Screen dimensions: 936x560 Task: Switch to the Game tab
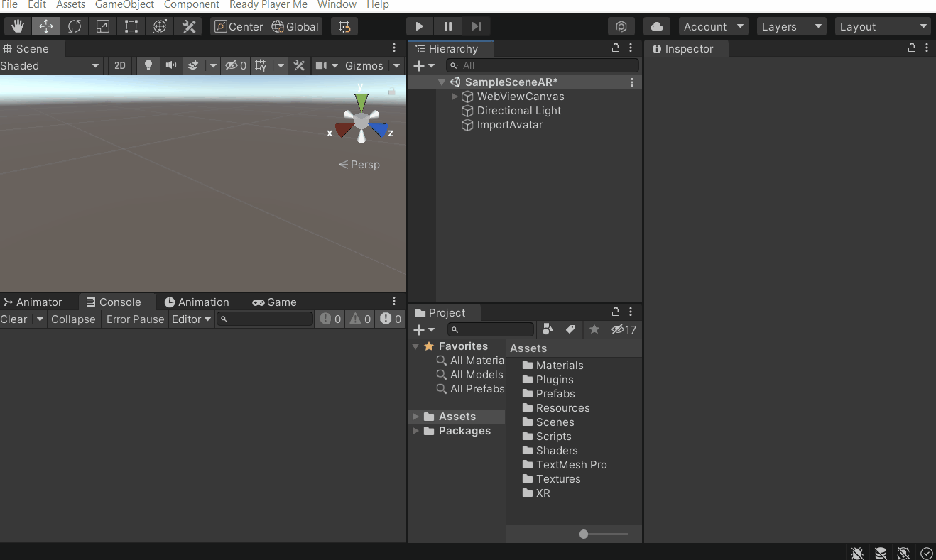pos(275,302)
